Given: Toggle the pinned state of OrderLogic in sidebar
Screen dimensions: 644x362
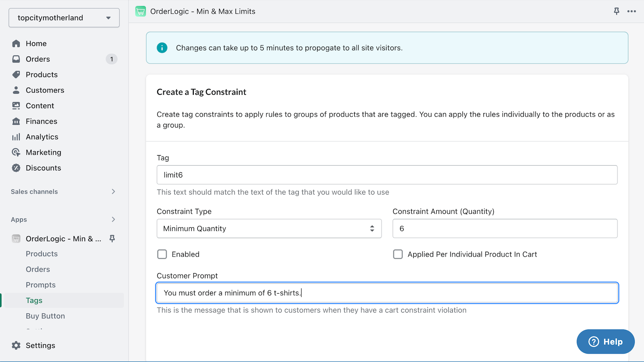Looking at the screenshot, I should pos(112,239).
